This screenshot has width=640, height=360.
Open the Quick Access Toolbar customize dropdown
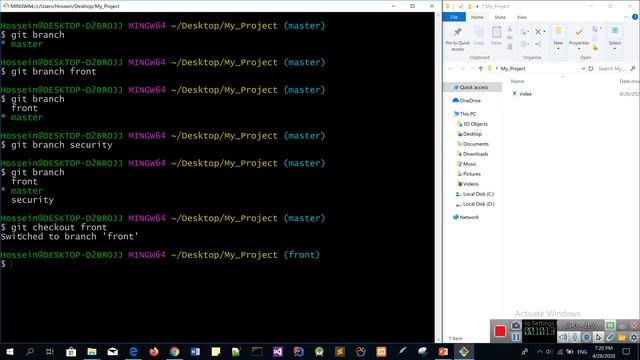(x=477, y=6)
